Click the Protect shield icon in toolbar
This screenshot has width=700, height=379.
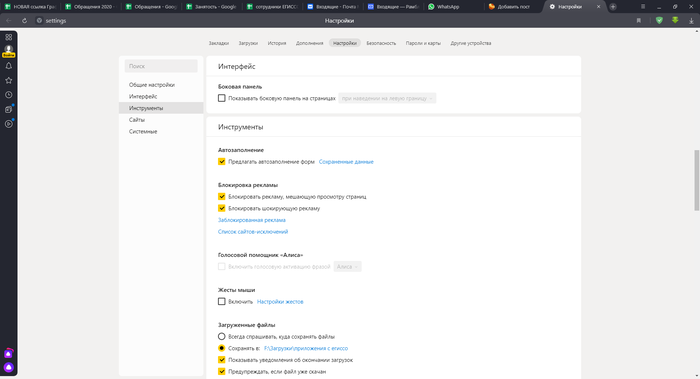pos(659,21)
